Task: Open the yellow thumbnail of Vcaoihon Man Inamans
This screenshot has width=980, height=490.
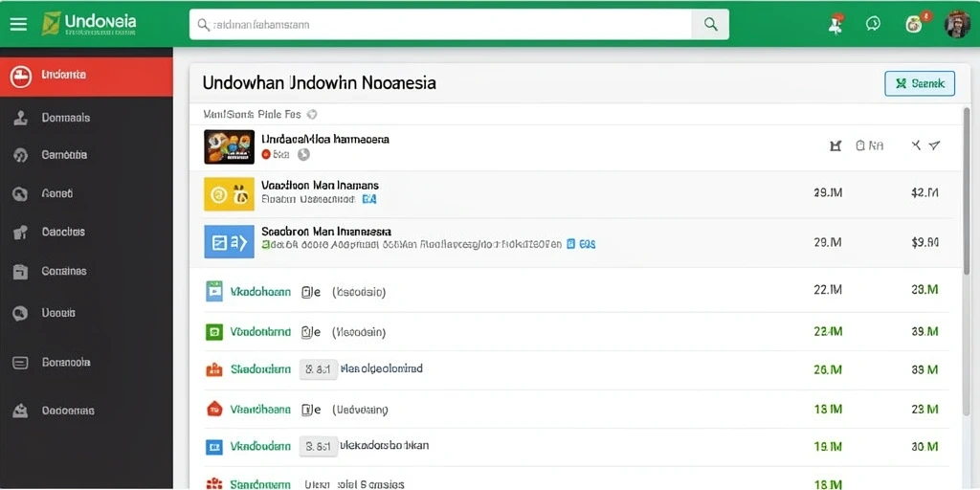Action: pyautogui.click(x=229, y=193)
